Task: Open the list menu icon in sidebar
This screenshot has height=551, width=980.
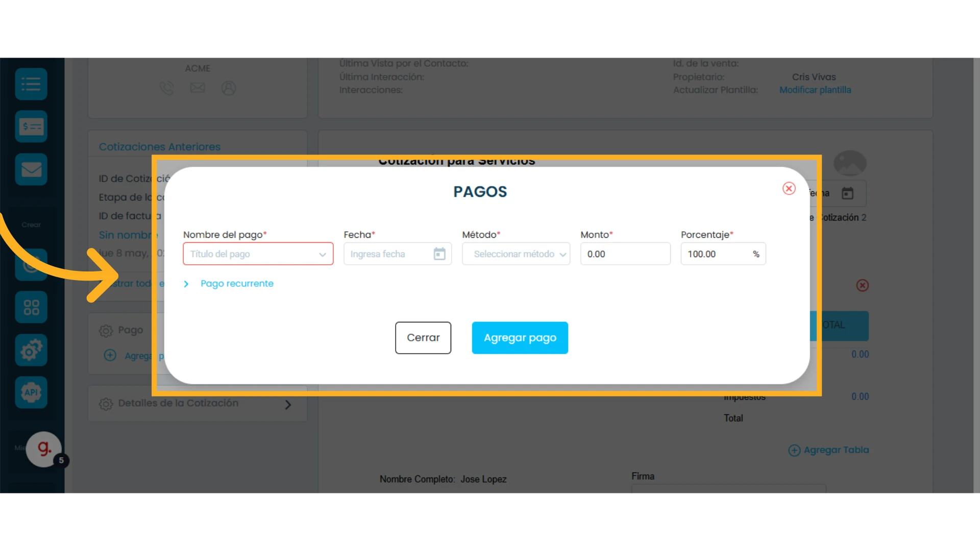Action: 31,84
